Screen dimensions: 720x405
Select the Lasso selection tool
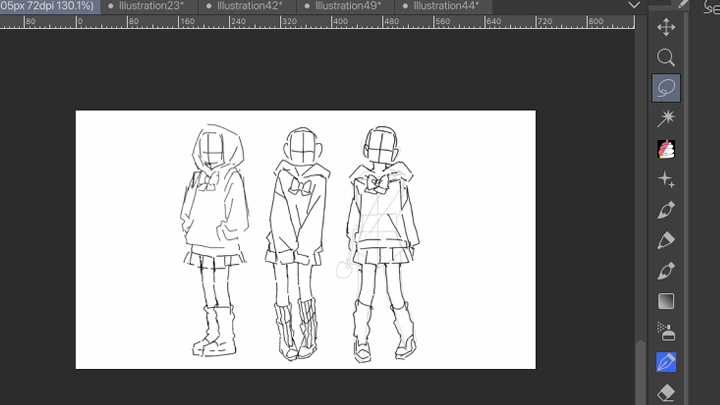pos(666,88)
